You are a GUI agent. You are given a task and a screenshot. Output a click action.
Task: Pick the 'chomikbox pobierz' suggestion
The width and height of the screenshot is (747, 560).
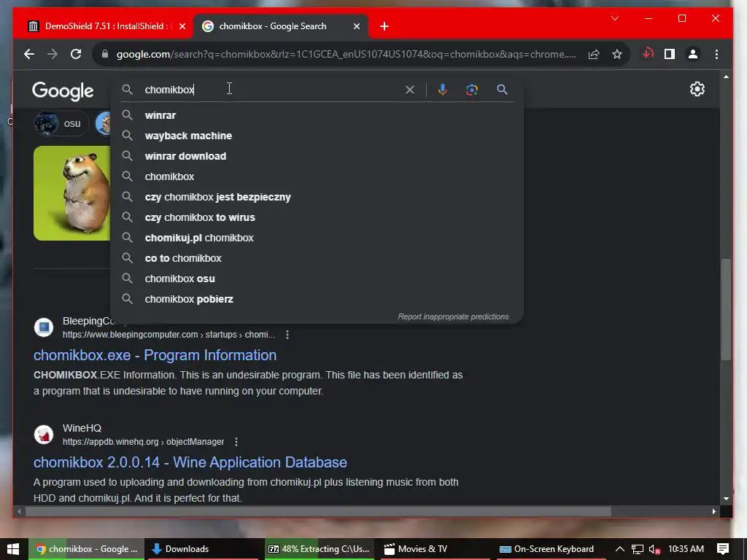click(317, 300)
